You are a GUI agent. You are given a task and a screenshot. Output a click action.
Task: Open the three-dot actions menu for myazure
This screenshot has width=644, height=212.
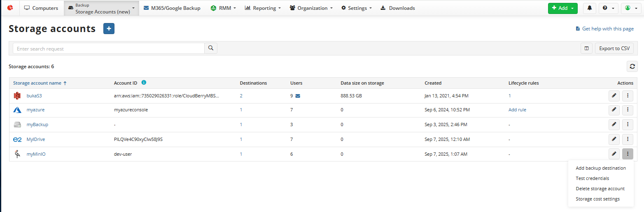[x=628, y=110]
